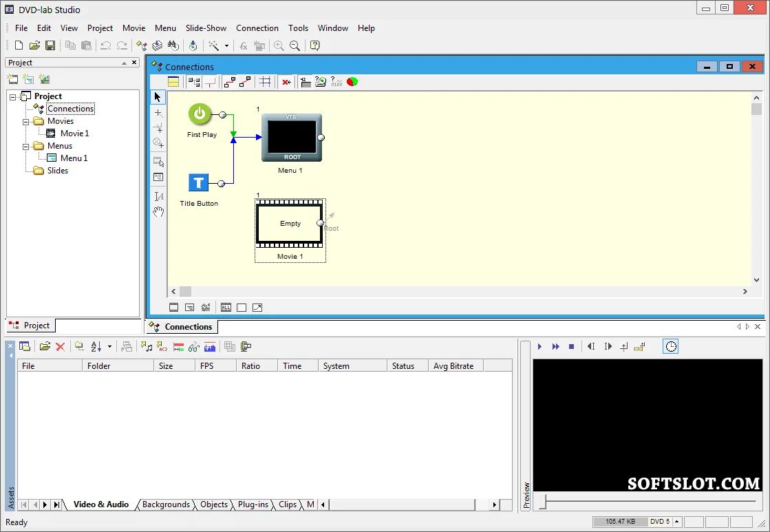This screenshot has width=770, height=532.
Task: Select the Movie 1 Empty filmstrip node
Action: click(x=289, y=224)
